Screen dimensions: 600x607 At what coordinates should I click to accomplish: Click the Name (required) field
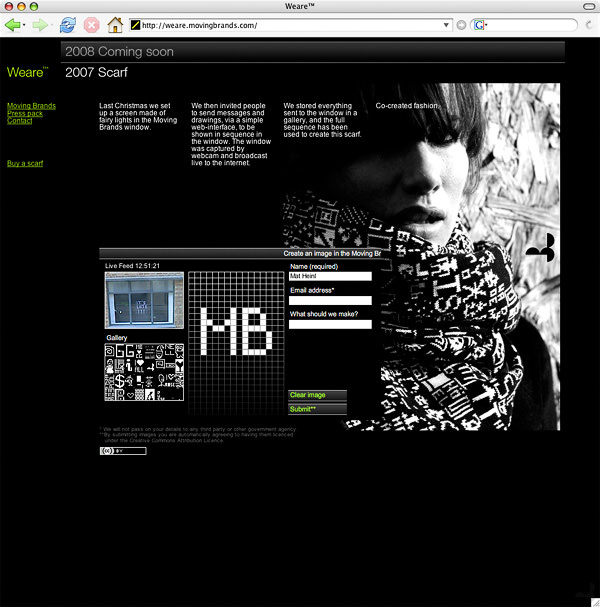(x=330, y=276)
